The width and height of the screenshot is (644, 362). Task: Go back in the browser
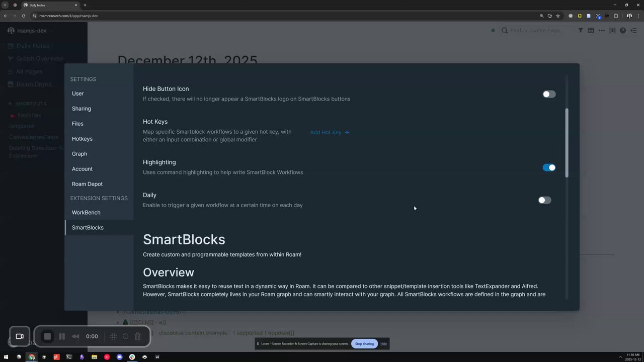(x=6, y=16)
